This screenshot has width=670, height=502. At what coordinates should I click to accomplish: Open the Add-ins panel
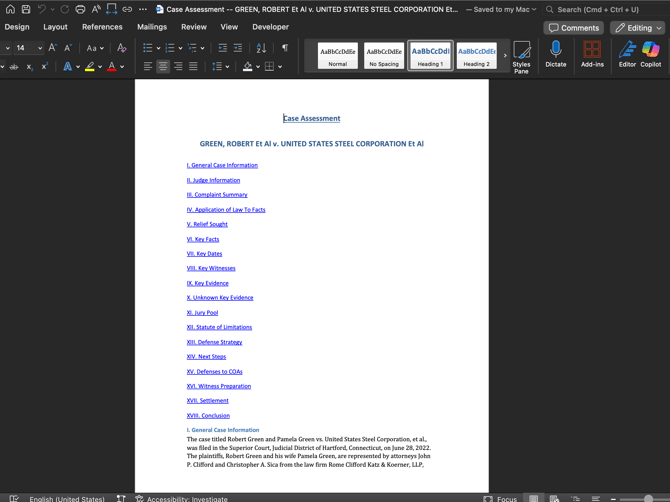point(592,54)
